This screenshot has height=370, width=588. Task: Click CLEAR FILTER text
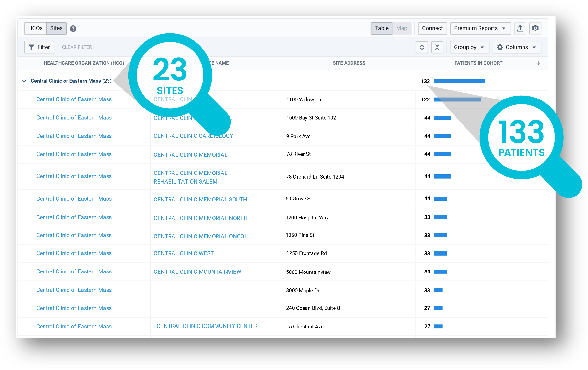click(77, 47)
